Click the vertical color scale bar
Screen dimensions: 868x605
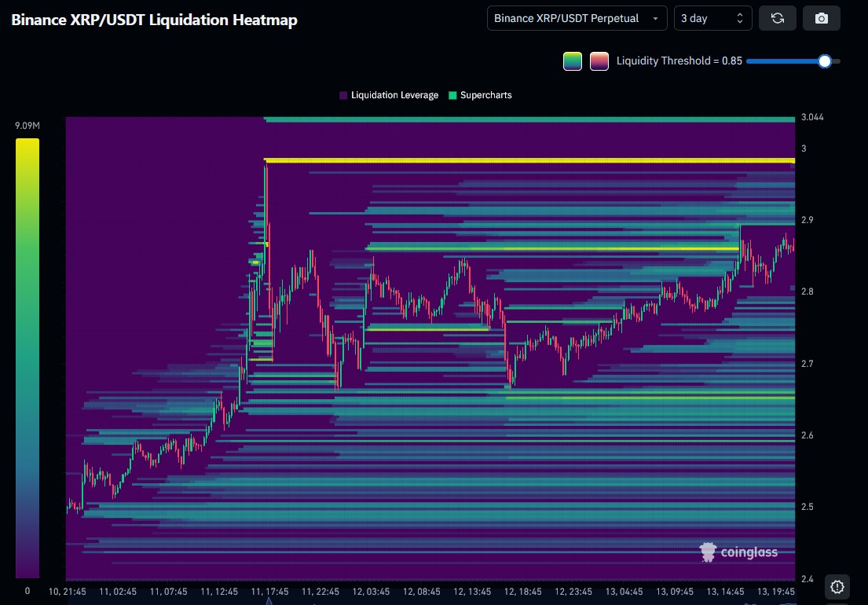27,358
